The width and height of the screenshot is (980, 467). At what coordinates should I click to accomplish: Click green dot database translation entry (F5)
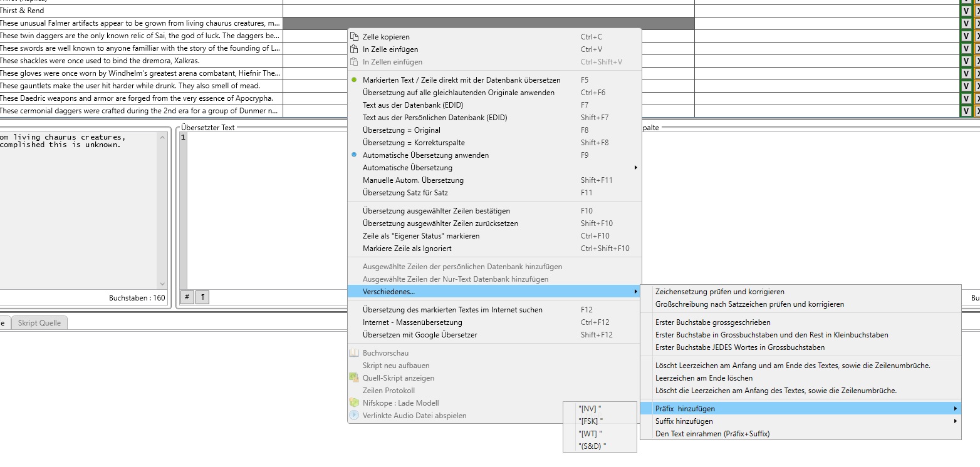(x=355, y=80)
